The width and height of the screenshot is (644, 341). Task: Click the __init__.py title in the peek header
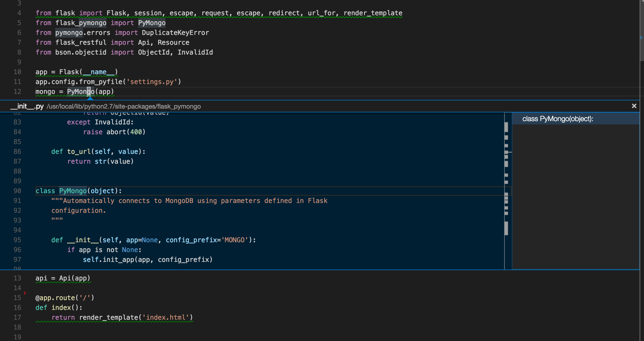26,106
